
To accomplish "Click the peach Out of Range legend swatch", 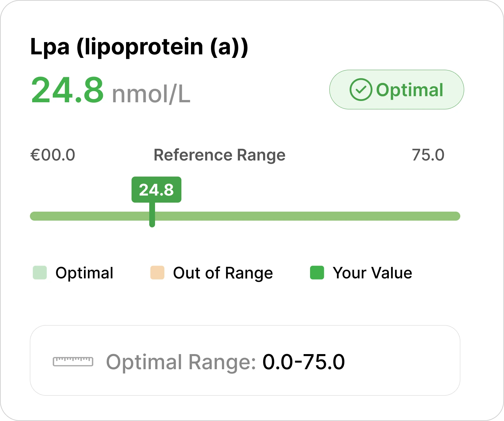I will 157,273.
